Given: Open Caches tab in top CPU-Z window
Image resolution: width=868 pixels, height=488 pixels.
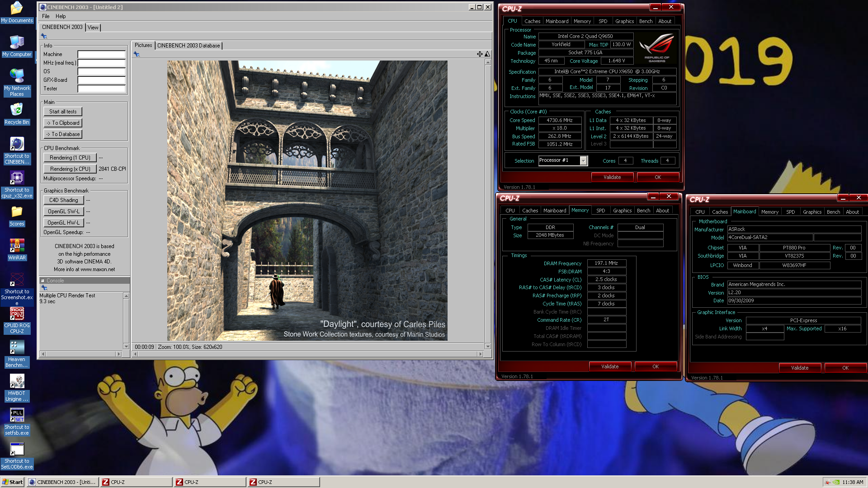Looking at the screenshot, I should [x=532, y=21].
